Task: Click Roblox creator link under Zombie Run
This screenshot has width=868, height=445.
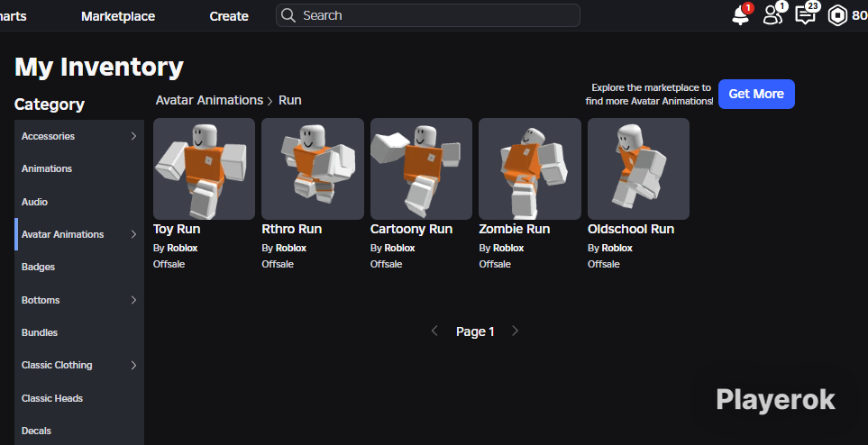Action: (508, 248)
